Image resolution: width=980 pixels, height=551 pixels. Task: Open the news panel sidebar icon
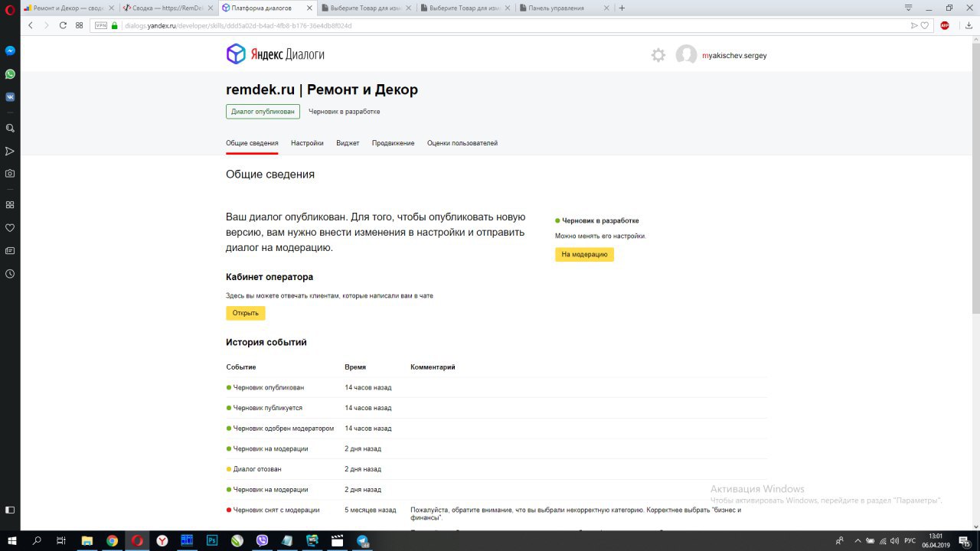tap(10, 250)
